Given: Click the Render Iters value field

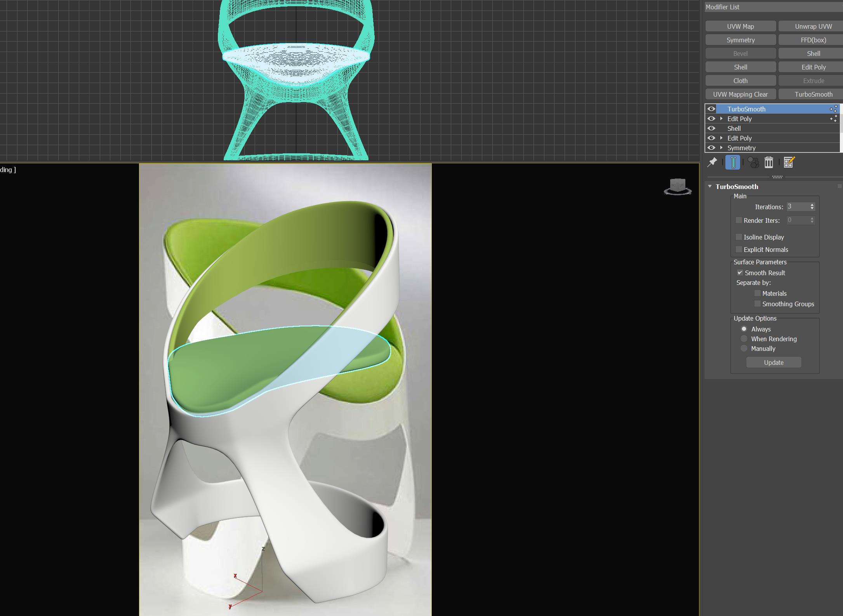Looking at the screenshot, I should (x=798, y=220).
